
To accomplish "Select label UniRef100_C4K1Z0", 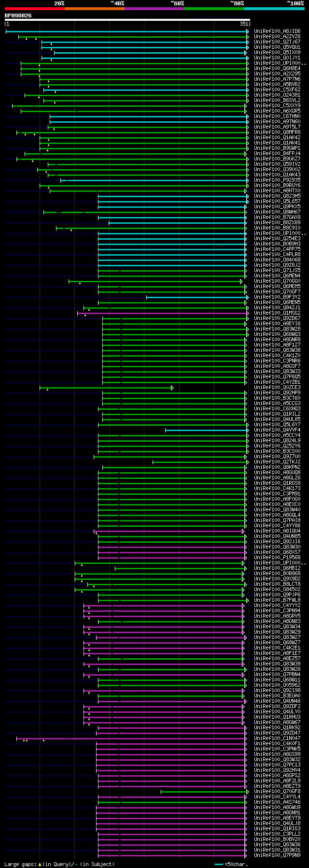I will pyautogui.click(x=277, y=356).
